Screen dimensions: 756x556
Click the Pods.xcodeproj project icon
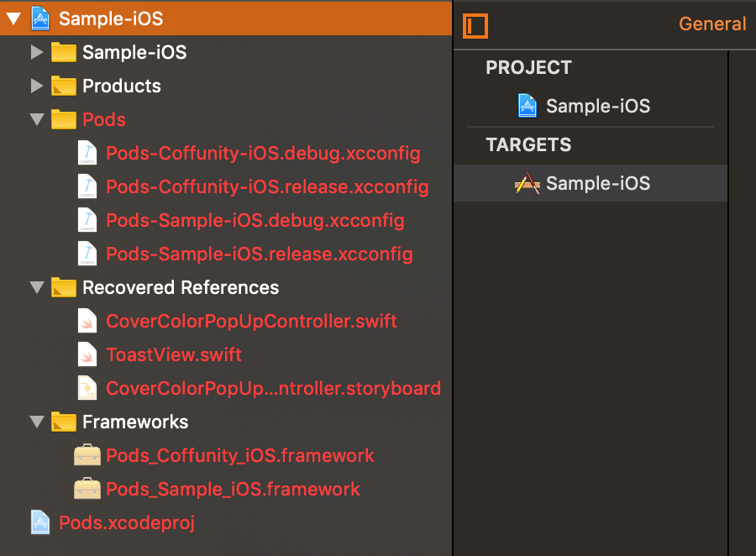click(x=39, y=522)
